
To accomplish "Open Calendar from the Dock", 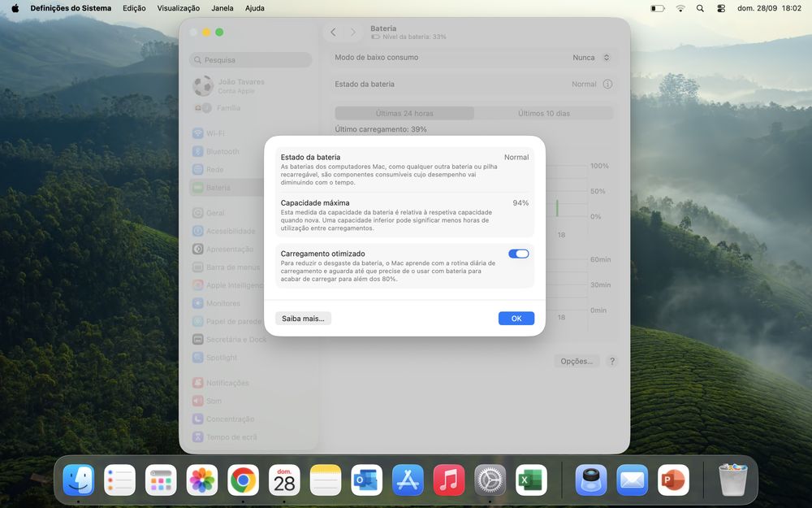I will 284,480.
